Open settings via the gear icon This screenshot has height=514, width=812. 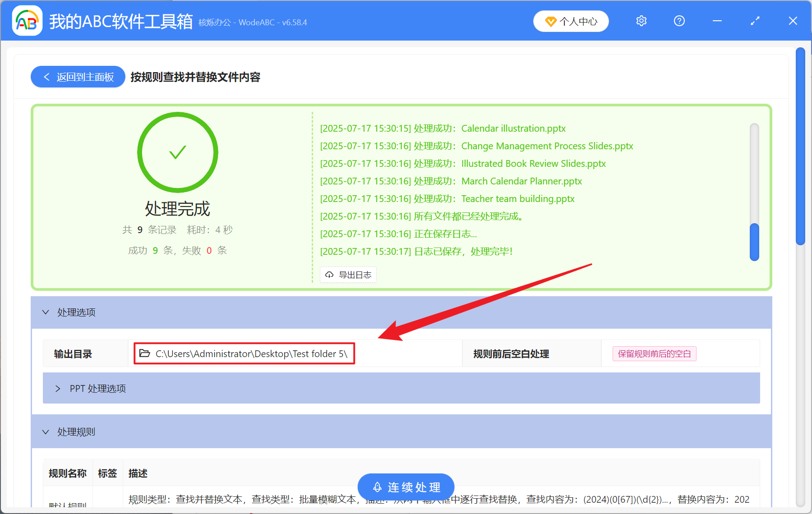(641, 21)
